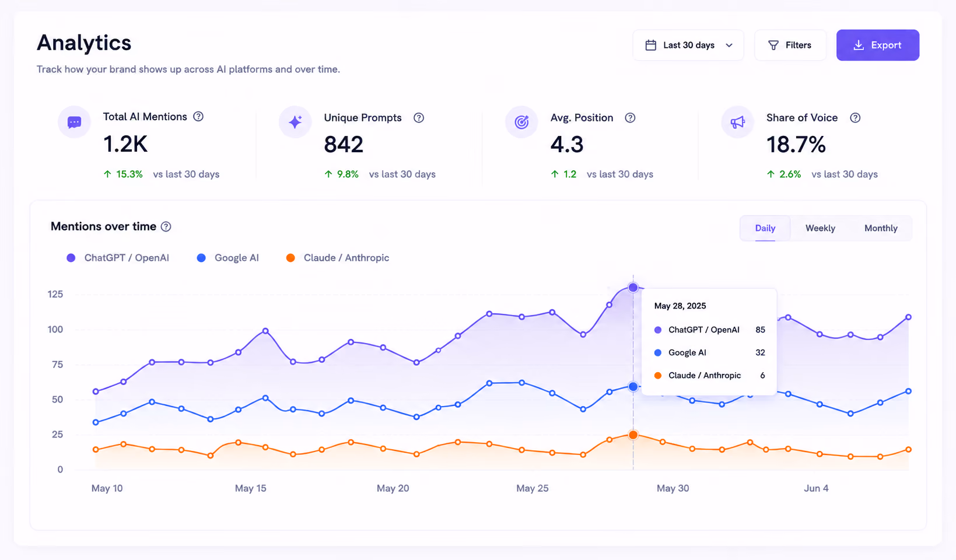Image resolution: width=956 pixels, height=560 pixels.
Task: Click the May 30 axis label
Action: coord(673,489)
